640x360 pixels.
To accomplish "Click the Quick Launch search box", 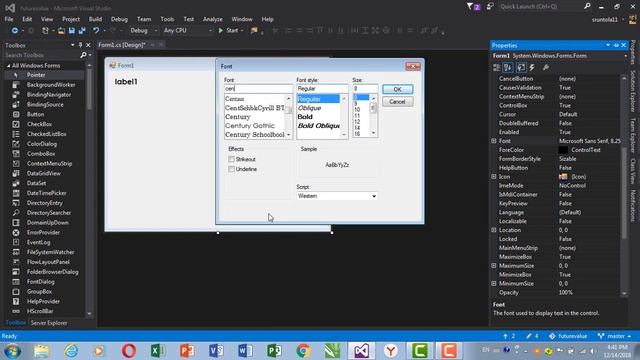I will pos(542,7).
